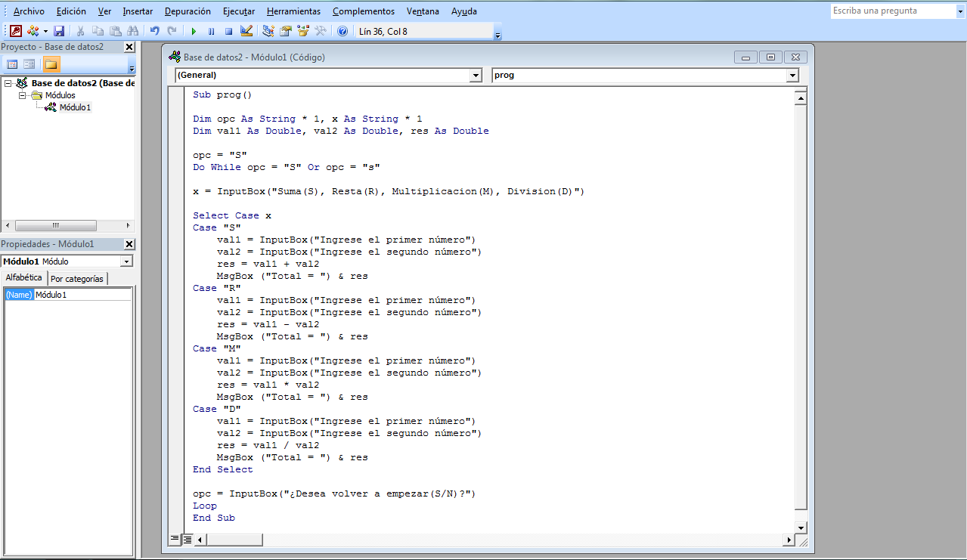Click the Find (binoculars) toolbar icon

pyautogui.click(x=132, y=31)
